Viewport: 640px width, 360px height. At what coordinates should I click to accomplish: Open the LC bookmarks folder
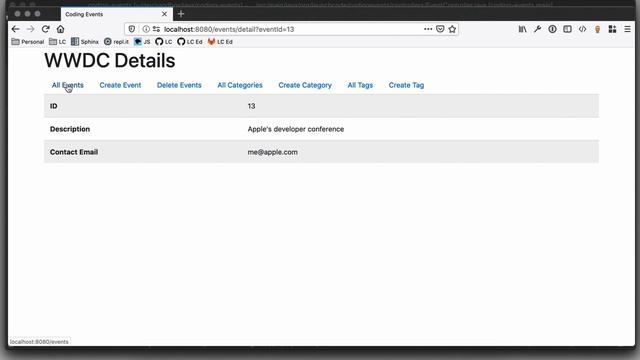tap(58, 42)
